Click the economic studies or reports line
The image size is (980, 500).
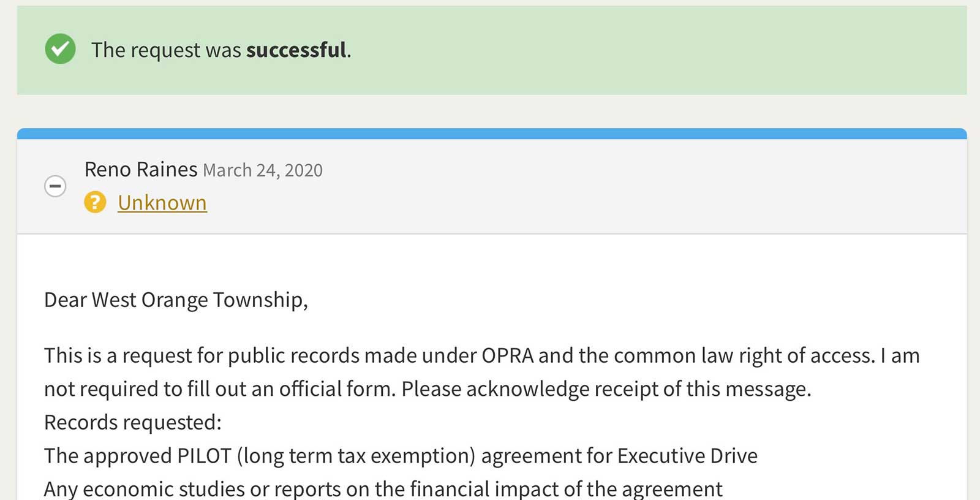pos(383,489)
